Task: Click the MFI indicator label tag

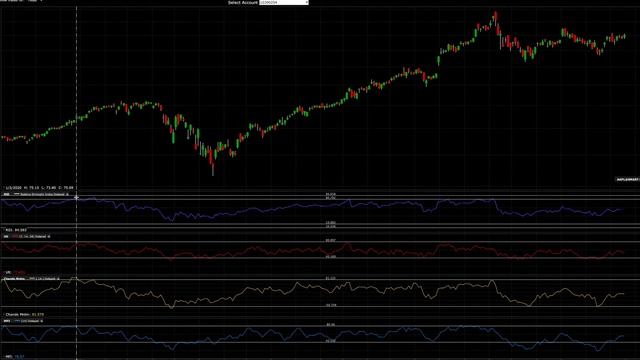Action: 7,321
